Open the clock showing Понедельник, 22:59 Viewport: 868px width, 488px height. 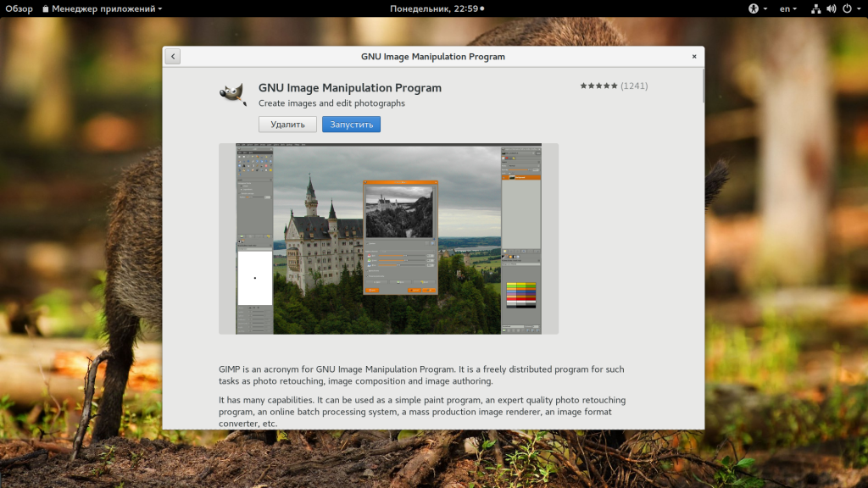[436, 8]
